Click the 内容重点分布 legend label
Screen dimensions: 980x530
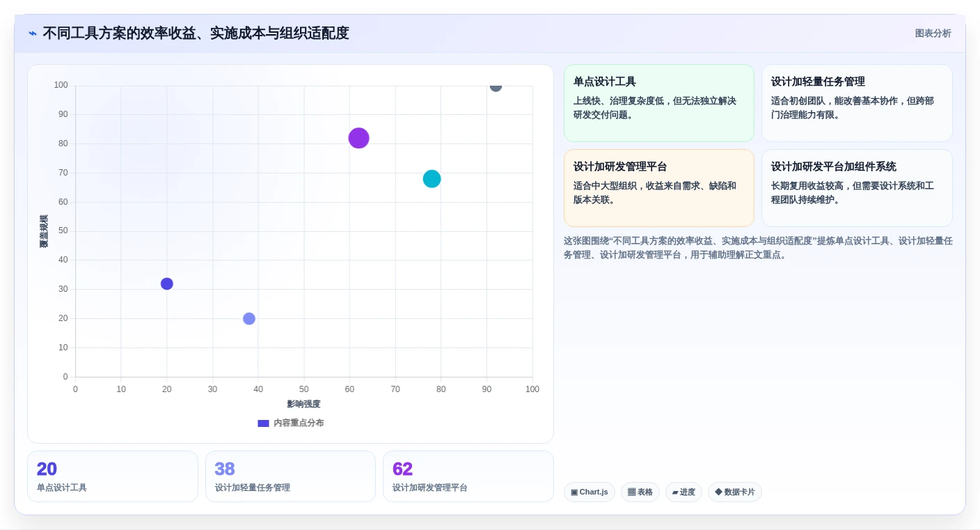pos(299,423)
